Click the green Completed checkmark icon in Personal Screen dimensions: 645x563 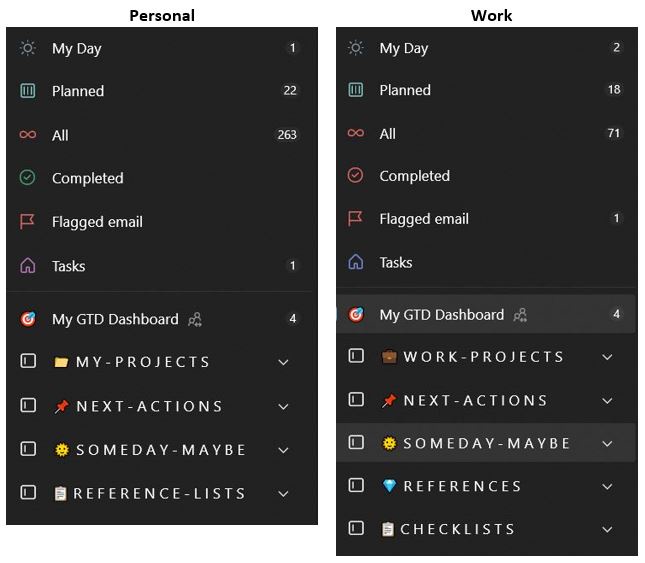pos(28,178)
